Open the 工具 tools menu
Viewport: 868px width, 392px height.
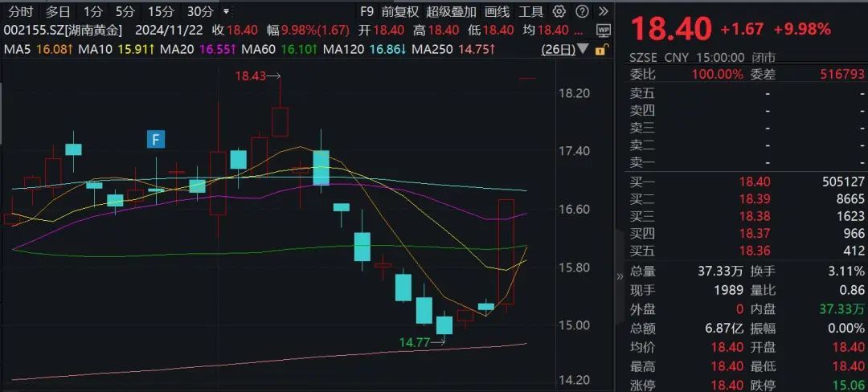(x=530, y=11)
